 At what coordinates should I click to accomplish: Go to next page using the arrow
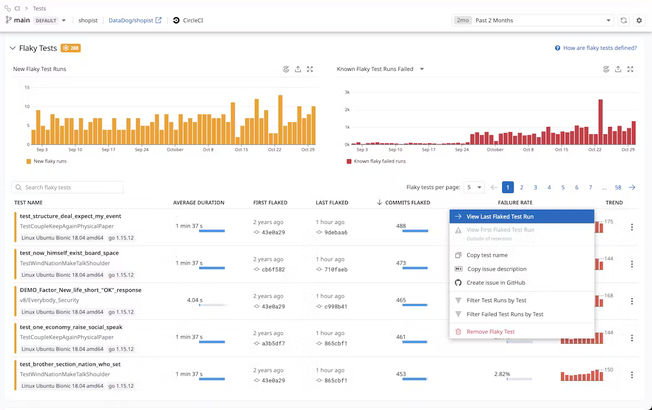coord(632,187)
